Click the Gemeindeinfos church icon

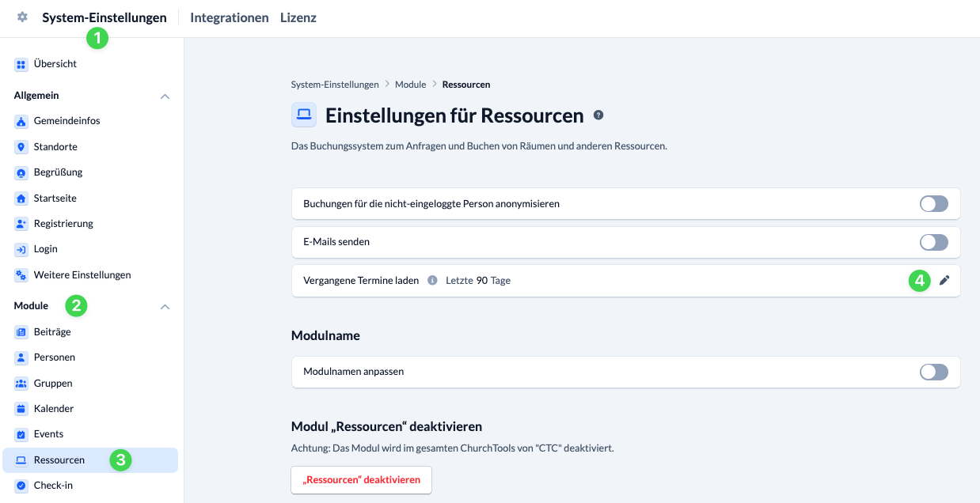coord(21,121)
